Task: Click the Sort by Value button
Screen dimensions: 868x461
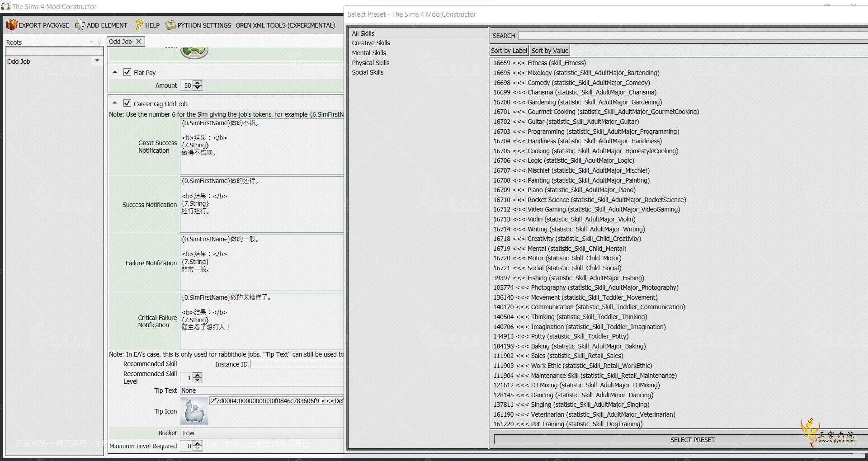Action: (x=550, y=51)
